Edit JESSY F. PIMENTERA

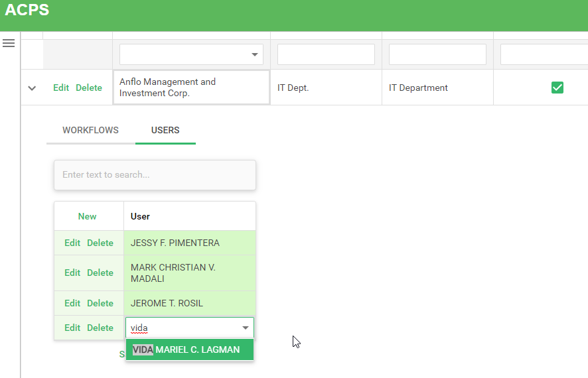[72, 243]
